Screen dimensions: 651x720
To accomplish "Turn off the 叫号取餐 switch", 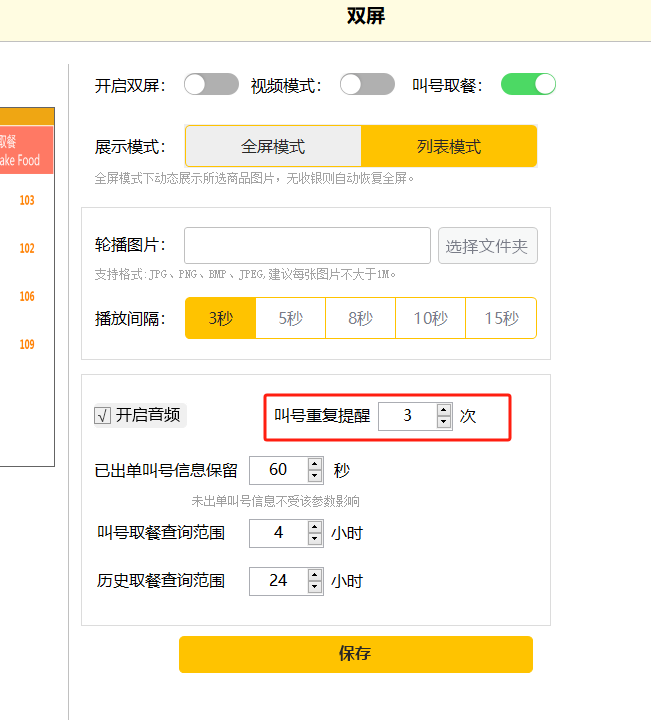I will point(527,85).
